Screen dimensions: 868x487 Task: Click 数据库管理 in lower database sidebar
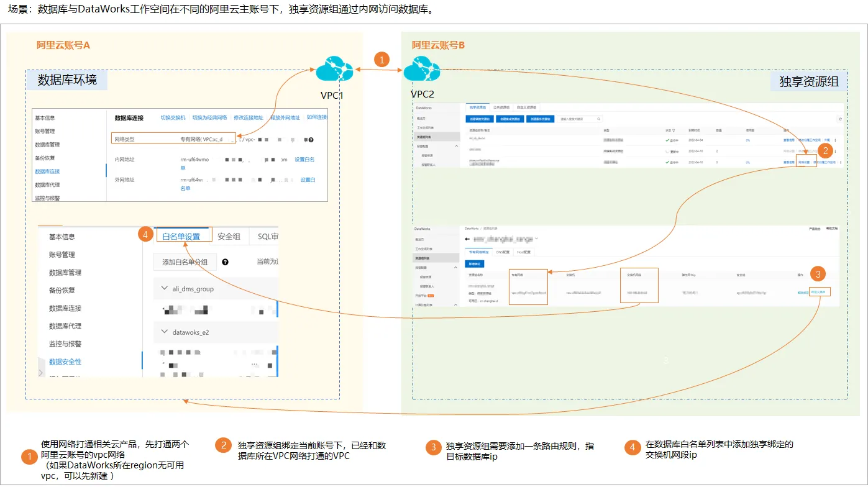(x=65, y=273)
